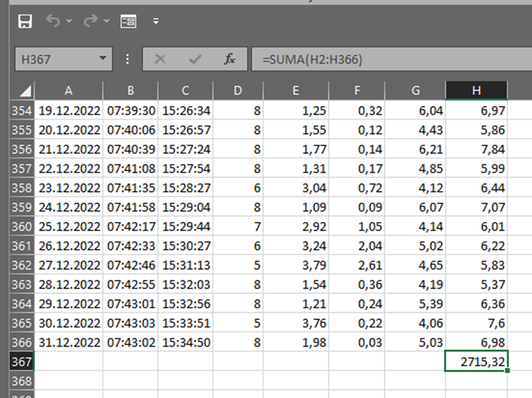Select the cell with date 31.12.2022
Viewport: 532px width, 398px height.
pyautogui.click(x=69, y=342)
